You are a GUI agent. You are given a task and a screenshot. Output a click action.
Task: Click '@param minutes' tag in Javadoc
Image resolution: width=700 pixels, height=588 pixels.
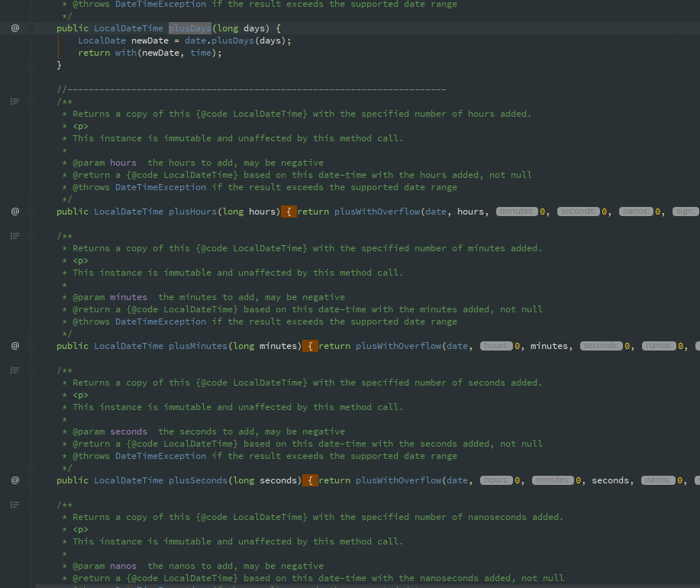click(110, 297)
